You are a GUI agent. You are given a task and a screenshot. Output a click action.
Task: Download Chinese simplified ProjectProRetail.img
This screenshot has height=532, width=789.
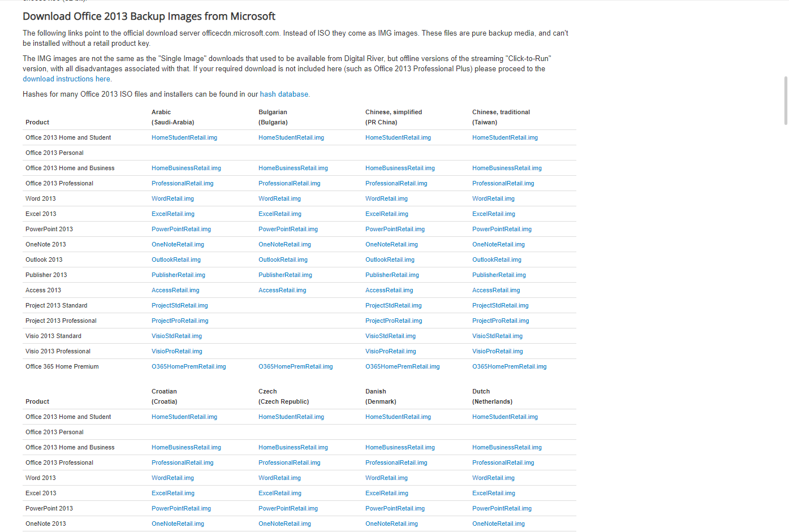pyautogui.click(x=394, y=321)
